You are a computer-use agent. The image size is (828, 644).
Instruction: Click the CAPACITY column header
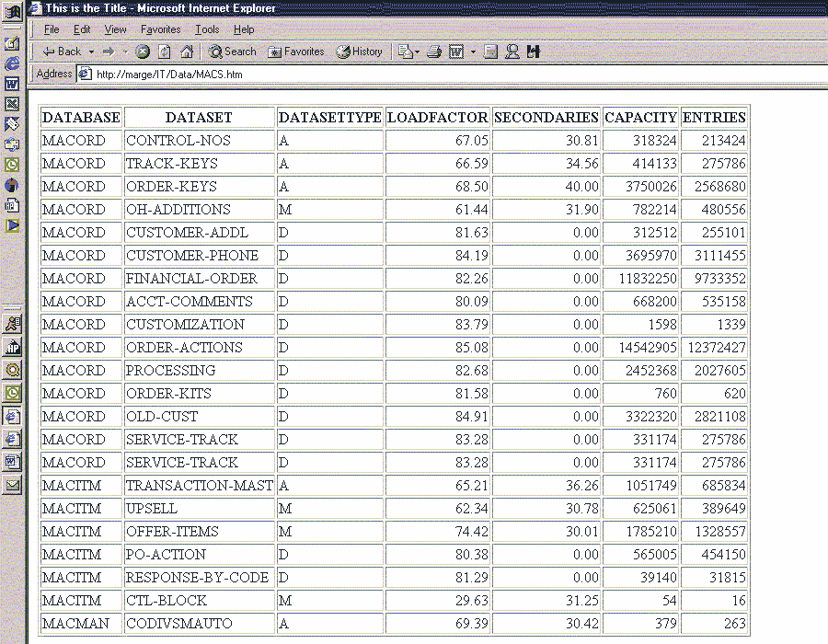click(640, 117)
